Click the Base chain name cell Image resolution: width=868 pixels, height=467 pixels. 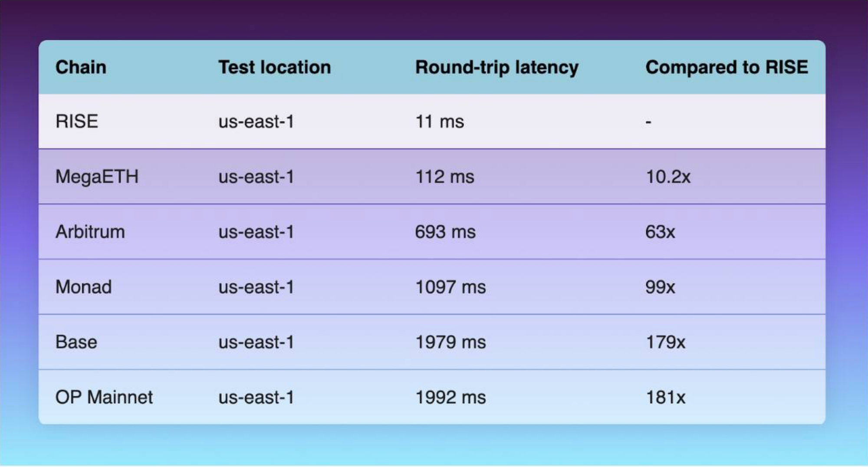tap(76, 342)
